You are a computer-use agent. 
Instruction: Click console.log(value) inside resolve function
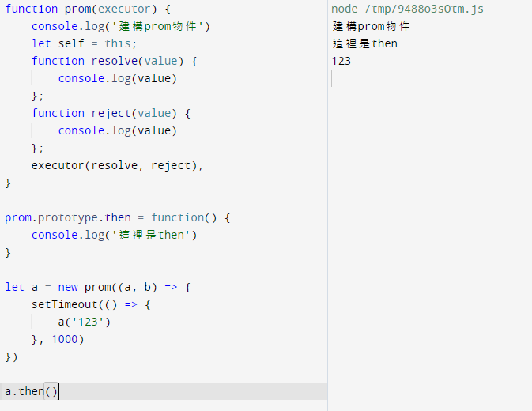pyautogui.click(x=117, y=78)
